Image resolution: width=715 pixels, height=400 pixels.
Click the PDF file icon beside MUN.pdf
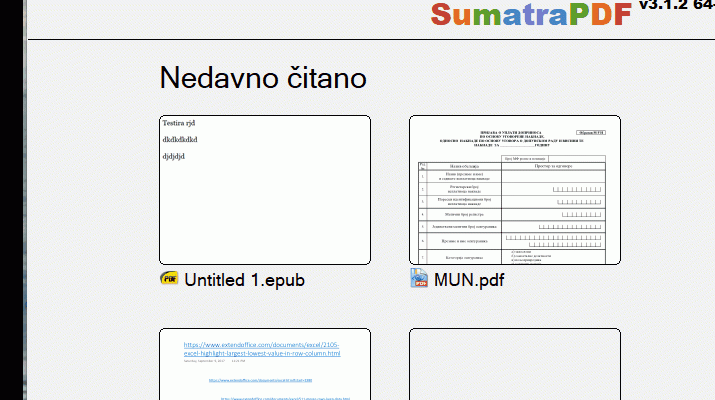pos(419,278)
